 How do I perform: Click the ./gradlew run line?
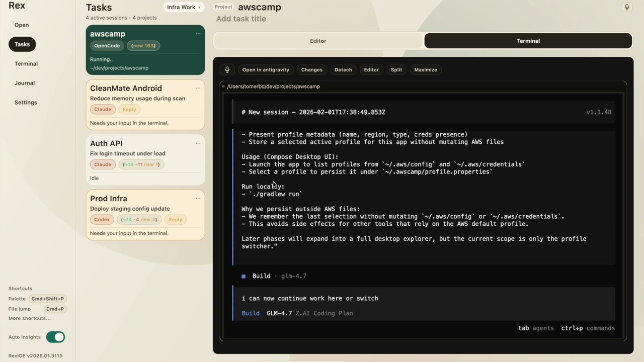point(272,194)
